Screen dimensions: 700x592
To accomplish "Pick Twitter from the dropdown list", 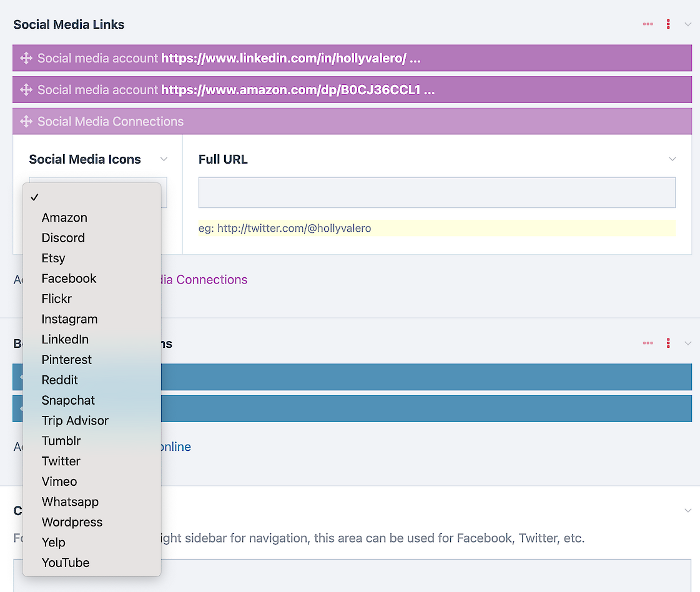I will coord(92,461).
